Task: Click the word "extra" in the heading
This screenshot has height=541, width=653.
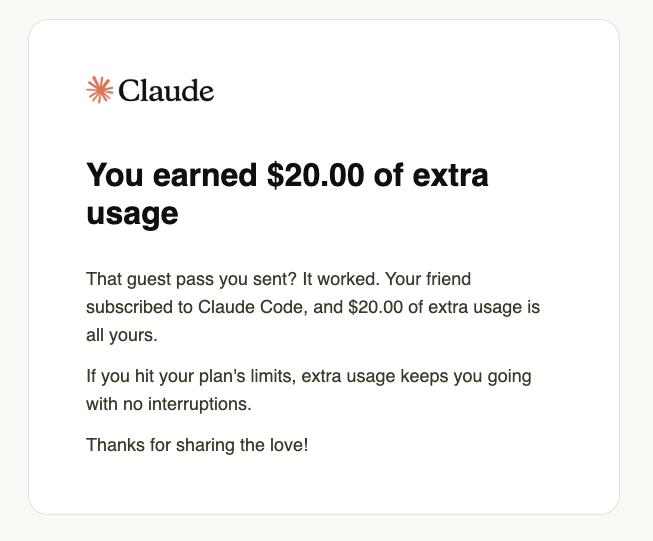Action: (x=450, y=175)
